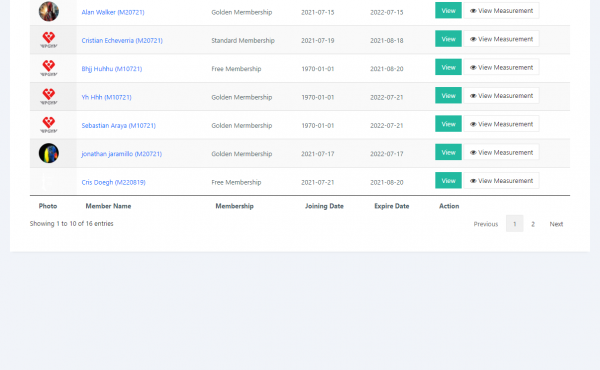Click View button for Cris Doegh
This screenshot has height=370, width=600.
(x=448, y=180)
